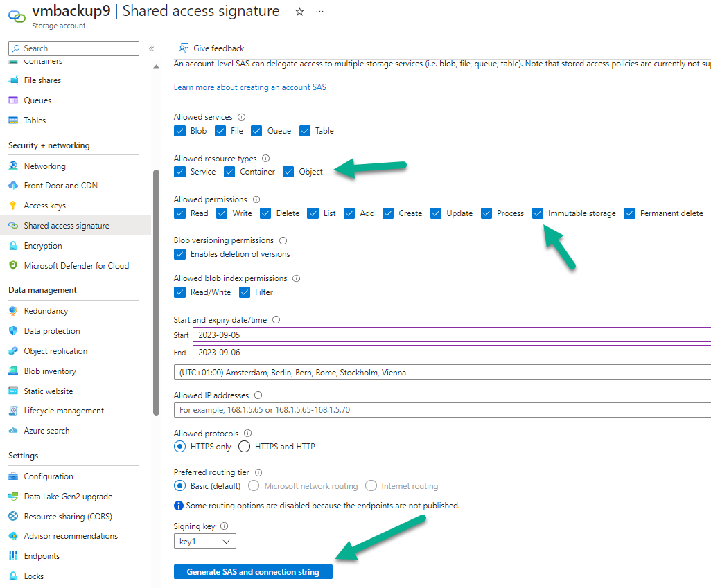Click the Access keys key icon
Screen dimensions: 711x588
point(13,206)
